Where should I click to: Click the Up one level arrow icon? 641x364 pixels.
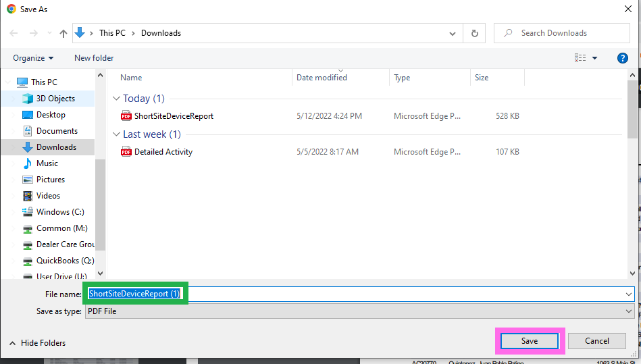[x=63, y=33]
